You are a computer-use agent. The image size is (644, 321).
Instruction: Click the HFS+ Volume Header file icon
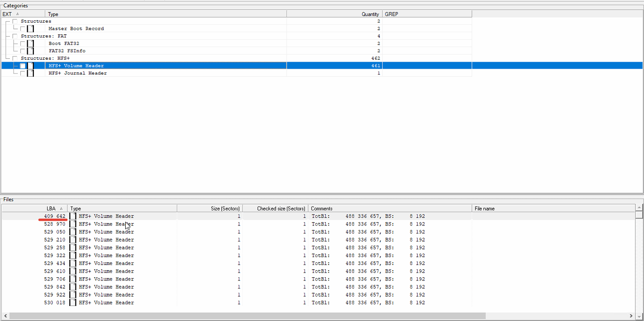31,66
